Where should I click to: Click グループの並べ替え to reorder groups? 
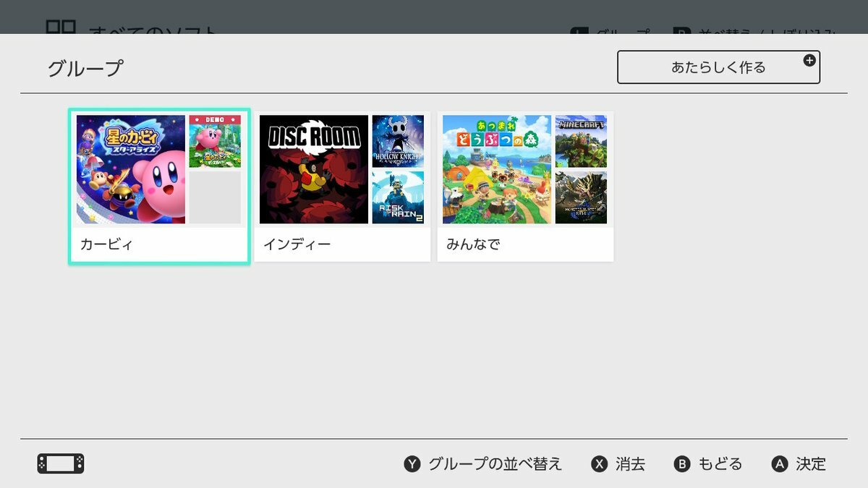coord(495,464)
